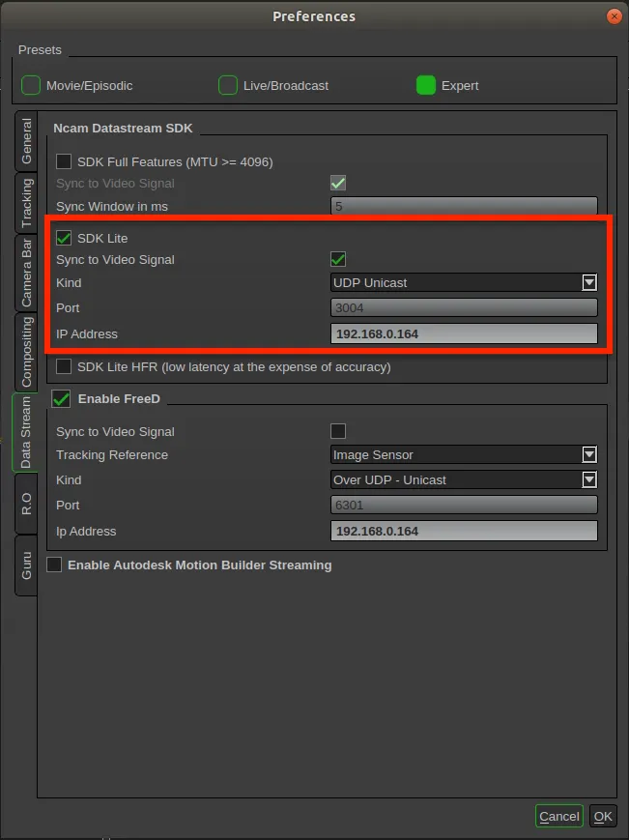The width and height of the screenshot is (629, 840).
Task: Click the SDK Lite IP Address field
Action: click(464, 333)
